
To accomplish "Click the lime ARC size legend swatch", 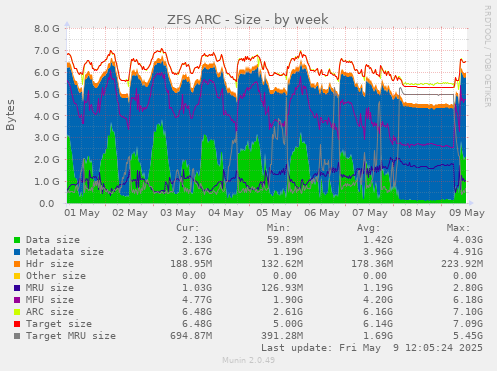I will 17,312.
